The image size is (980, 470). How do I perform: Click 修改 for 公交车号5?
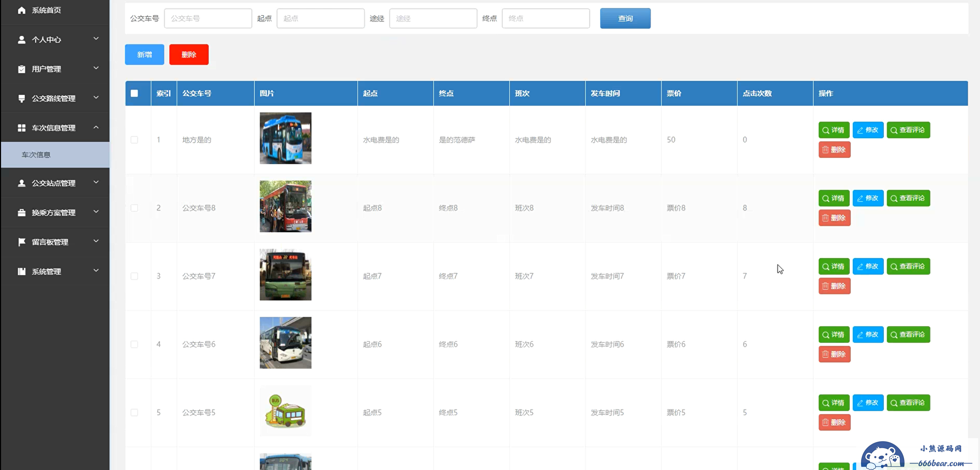pyautogui.click(x=868, y=403)
